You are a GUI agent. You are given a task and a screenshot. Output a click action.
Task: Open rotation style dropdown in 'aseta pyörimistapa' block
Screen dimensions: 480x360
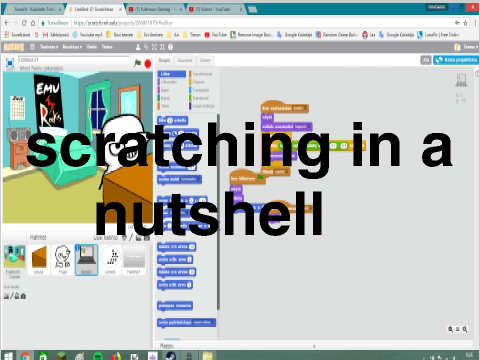click(203, 323)
